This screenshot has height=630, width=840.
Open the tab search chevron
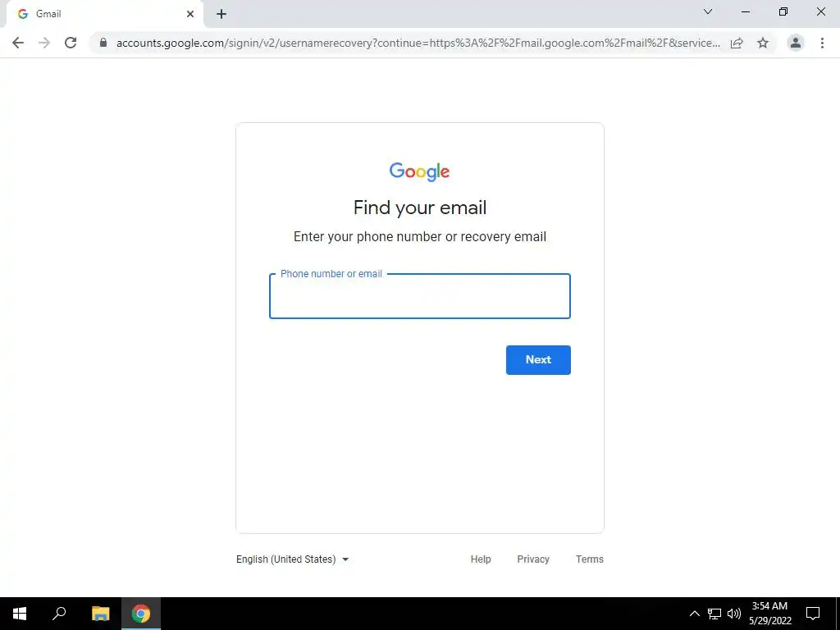click(x=708, y=11)
